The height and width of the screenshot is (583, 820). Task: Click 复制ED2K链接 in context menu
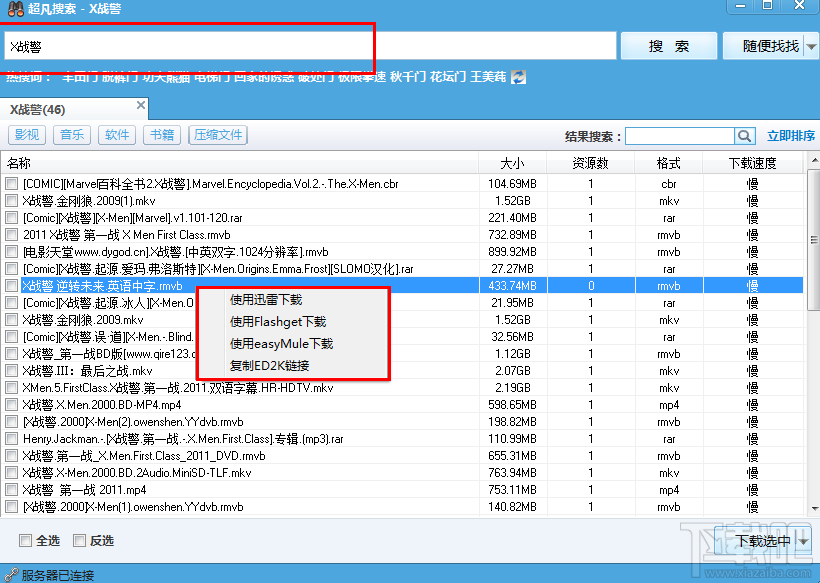pyautogui.click(x=269, y=365)
